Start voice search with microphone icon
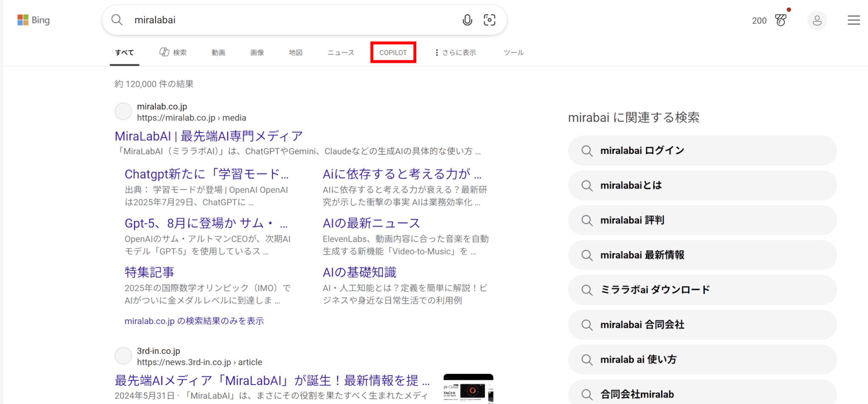Image resolution: width=868 pixels, height=404 pixels. 467,20
